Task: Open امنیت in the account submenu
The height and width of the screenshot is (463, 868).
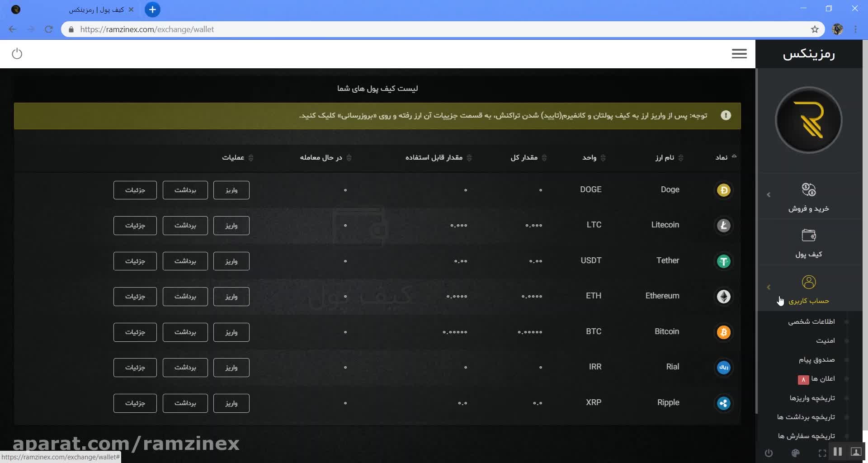Action: pos(825,341)
